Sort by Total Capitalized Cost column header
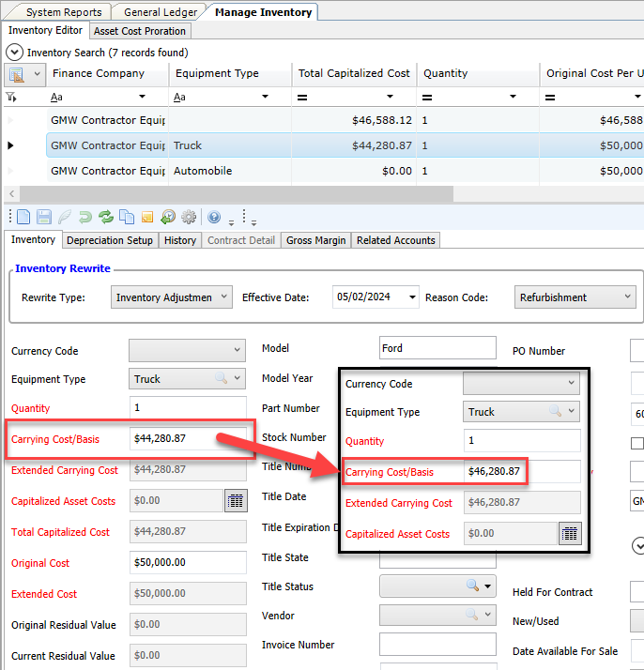 tap(354, 73)
